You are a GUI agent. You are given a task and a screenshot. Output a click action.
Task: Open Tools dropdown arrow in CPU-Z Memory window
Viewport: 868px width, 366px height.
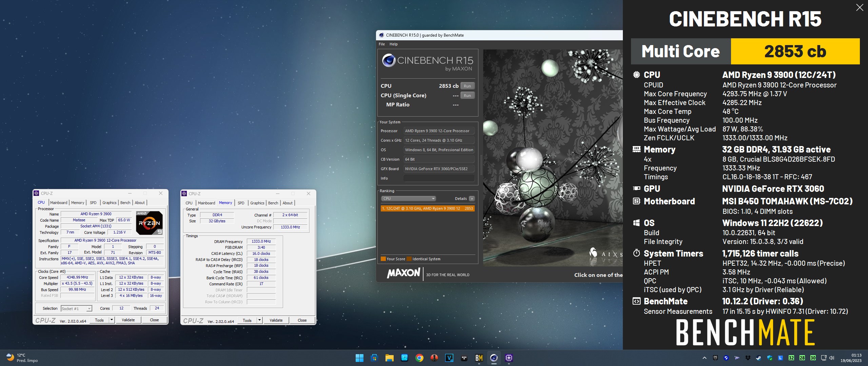[259, 320]
